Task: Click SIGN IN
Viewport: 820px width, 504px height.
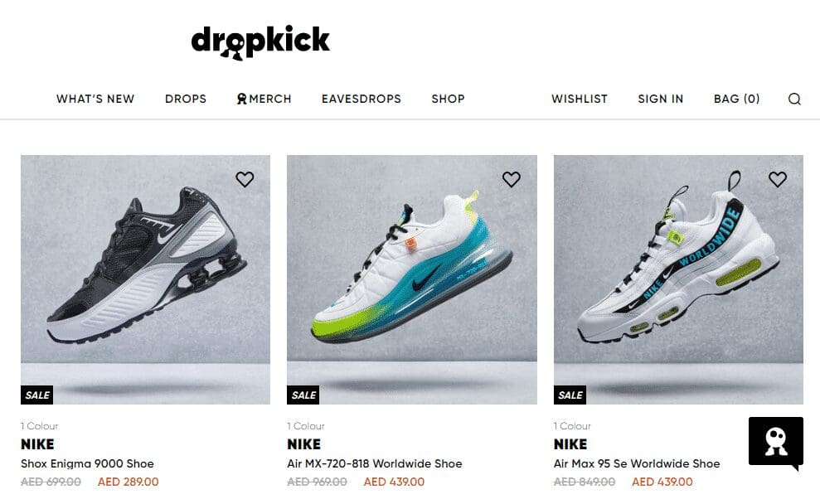Action: (x=661, y=99)
